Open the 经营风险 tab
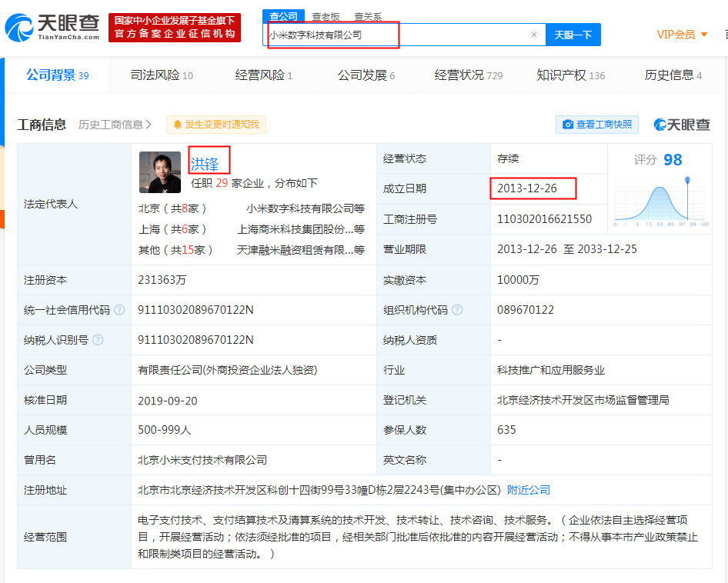The image size is (728, 583). [263, 75]
